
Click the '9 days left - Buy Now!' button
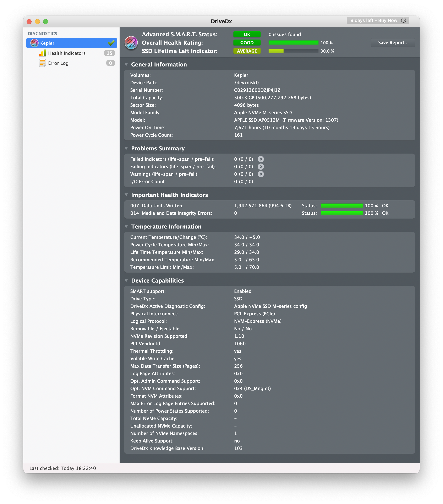[x=374, y=21]
